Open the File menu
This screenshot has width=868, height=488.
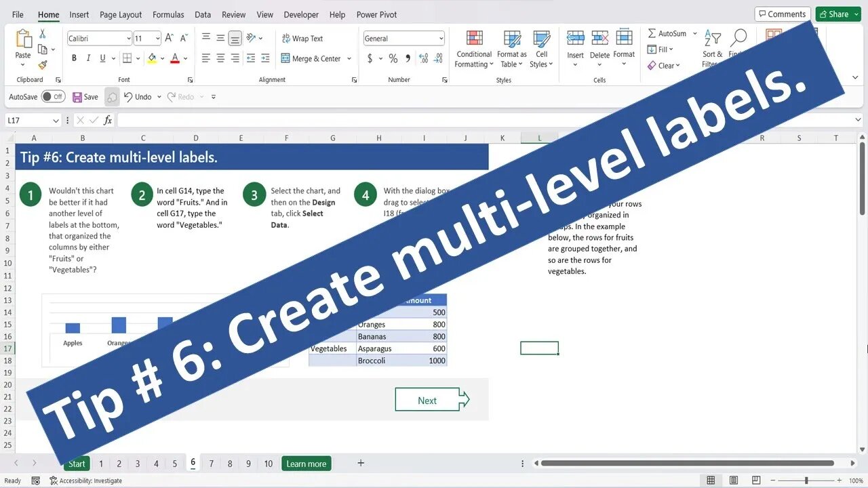click(x=18, y=14)
